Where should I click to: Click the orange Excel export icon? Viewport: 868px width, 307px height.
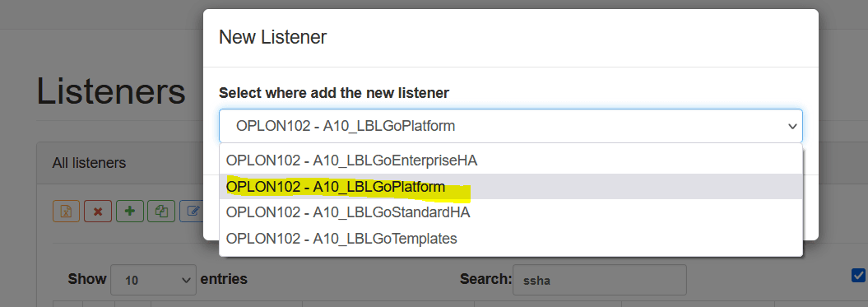click(67, 212)
